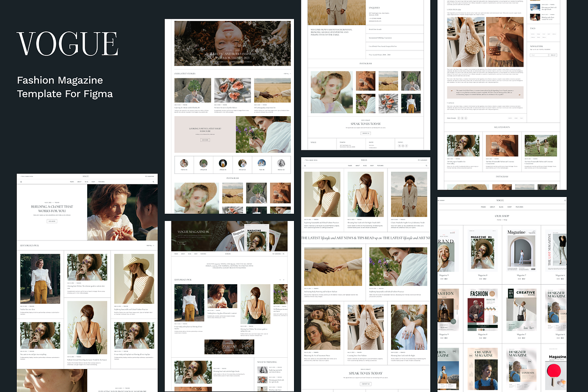Click button in Looking for the latest issue banner
Screen dimensions: 588x392
[x=205, y=140]
